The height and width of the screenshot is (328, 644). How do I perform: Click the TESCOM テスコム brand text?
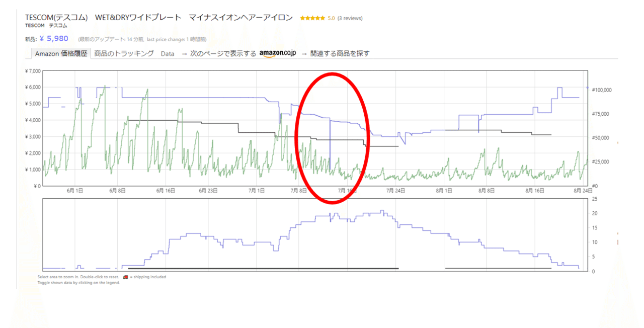click(x=46, y=25)
